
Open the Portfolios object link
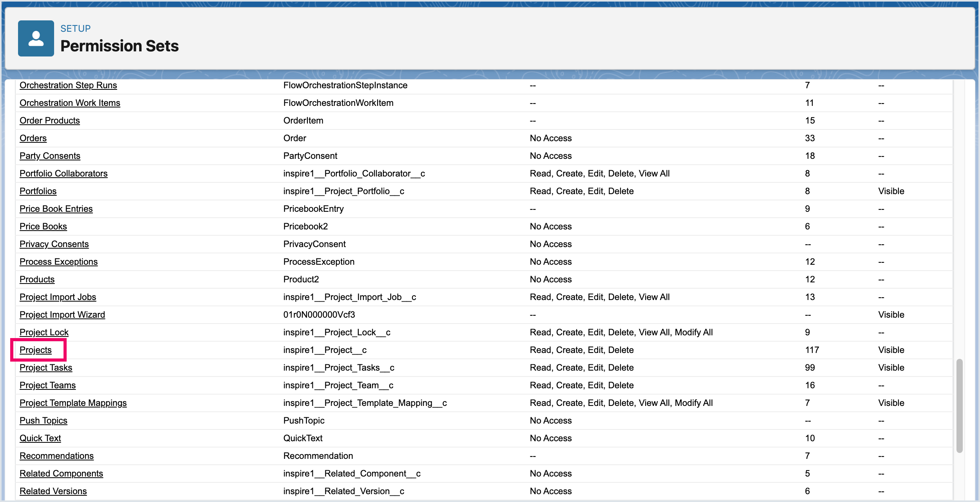(x=38, y=191)
